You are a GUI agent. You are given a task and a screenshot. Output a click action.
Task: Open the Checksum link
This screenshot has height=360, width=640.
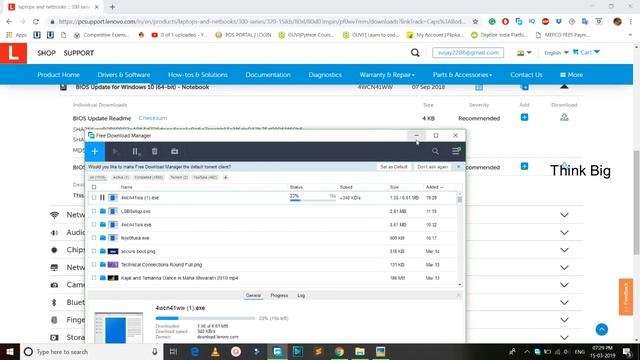[153, 118]
